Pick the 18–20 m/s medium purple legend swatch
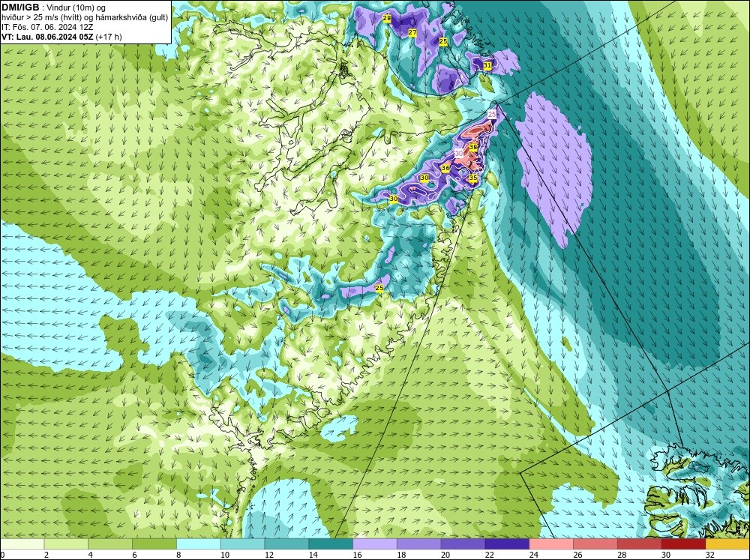Image resolution: width=750 pixels, height=560 pixels. (x=419, y=544)
